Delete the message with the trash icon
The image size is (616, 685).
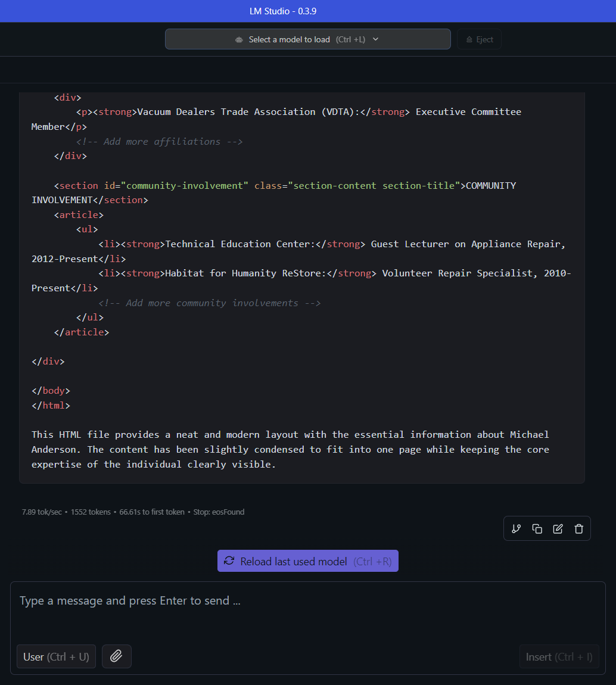(578, 528)
